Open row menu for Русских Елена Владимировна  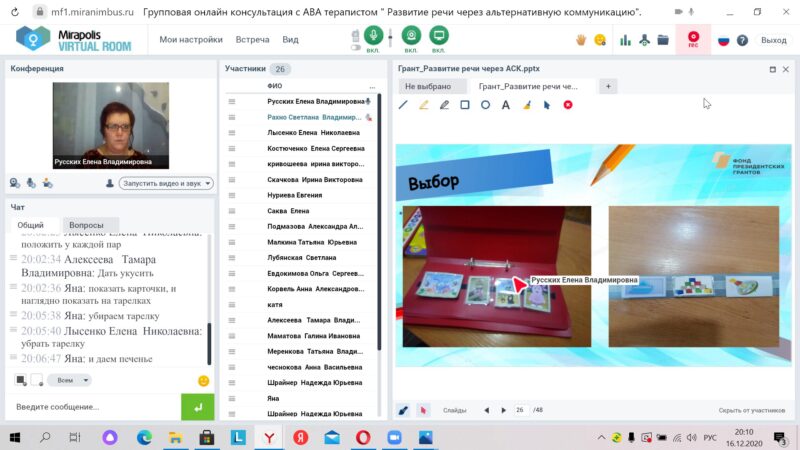[x=232, y=102]
